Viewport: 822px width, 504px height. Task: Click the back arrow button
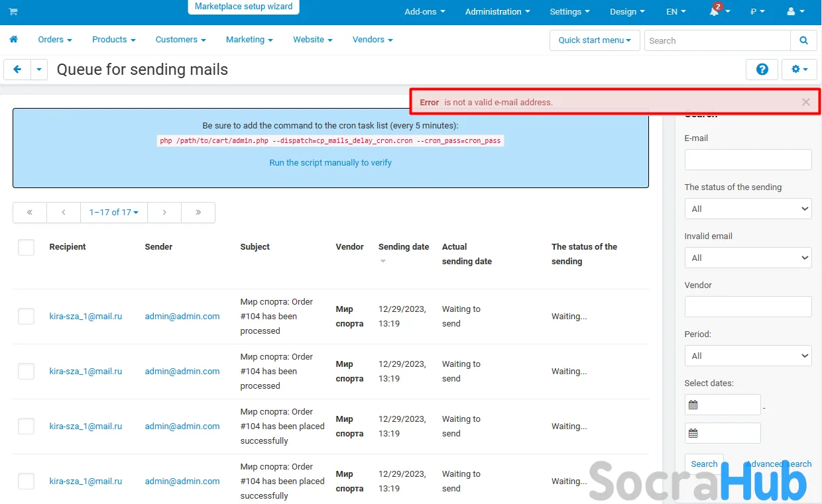(x=17, y=70)
